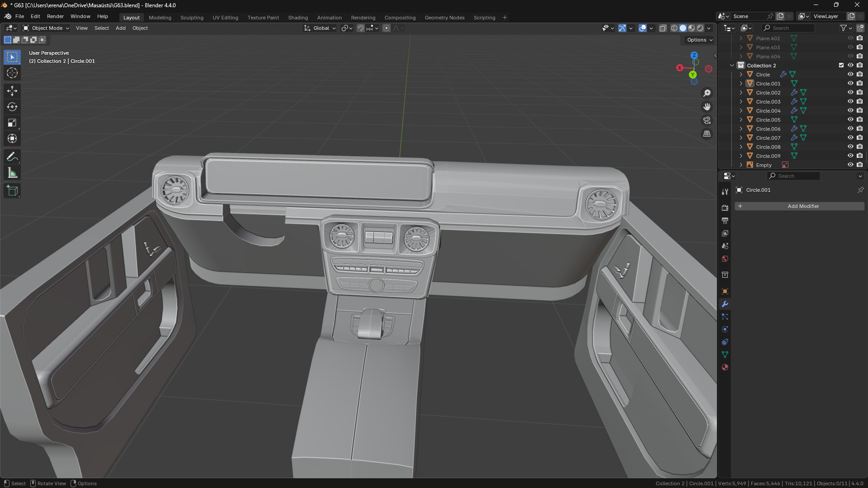Hide Collection 2 in the viewport
This screenshot has height=488, width=868.
(850, 65)
